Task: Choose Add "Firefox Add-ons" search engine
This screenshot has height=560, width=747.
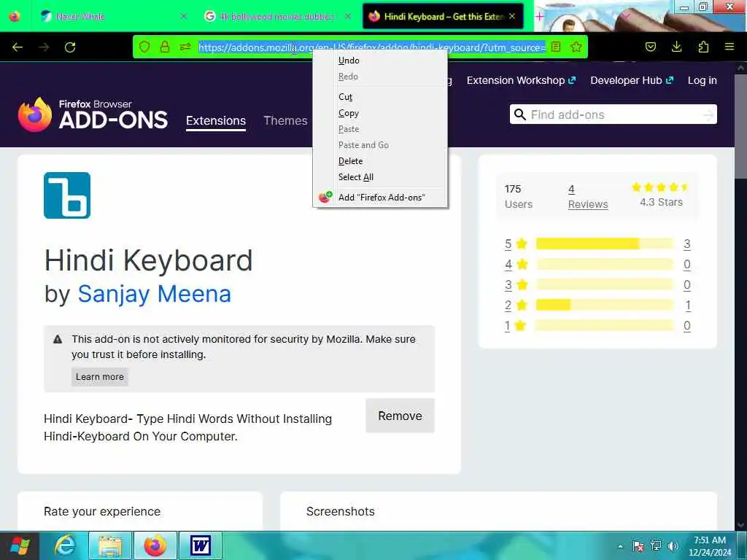Action: 379,197
